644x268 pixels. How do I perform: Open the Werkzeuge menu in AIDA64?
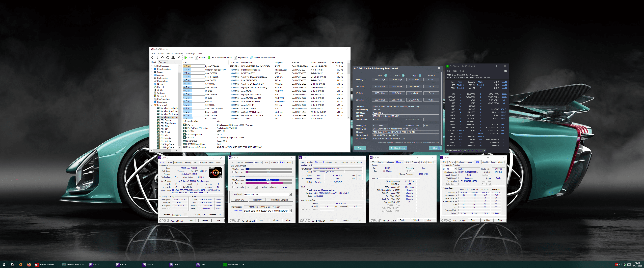pos(190,53)
